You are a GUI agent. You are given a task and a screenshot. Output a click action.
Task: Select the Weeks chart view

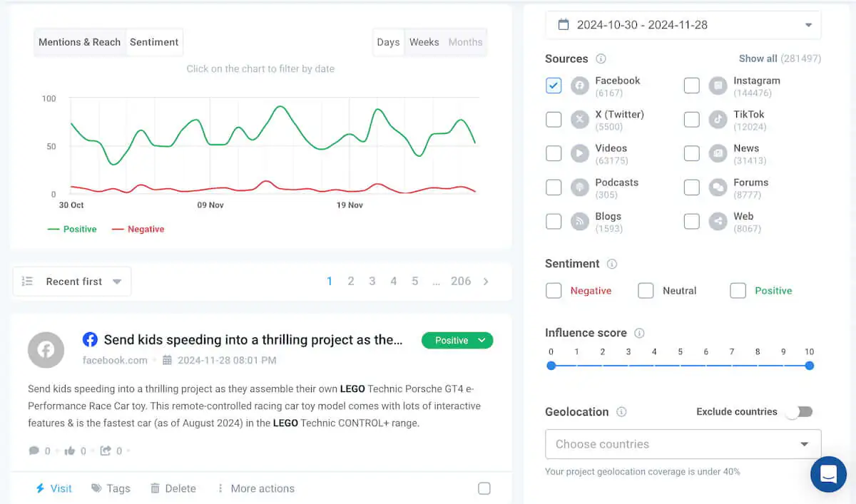424,42
